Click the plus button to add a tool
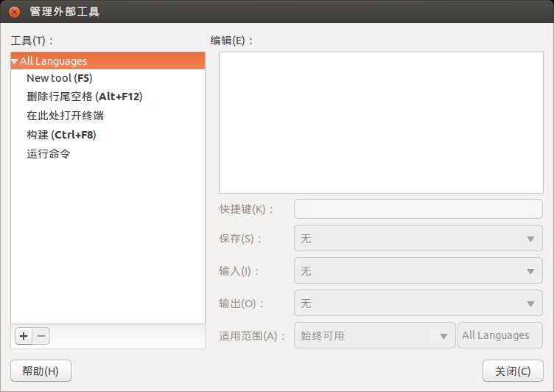This screenshot has height=392, width=554. 24,336
